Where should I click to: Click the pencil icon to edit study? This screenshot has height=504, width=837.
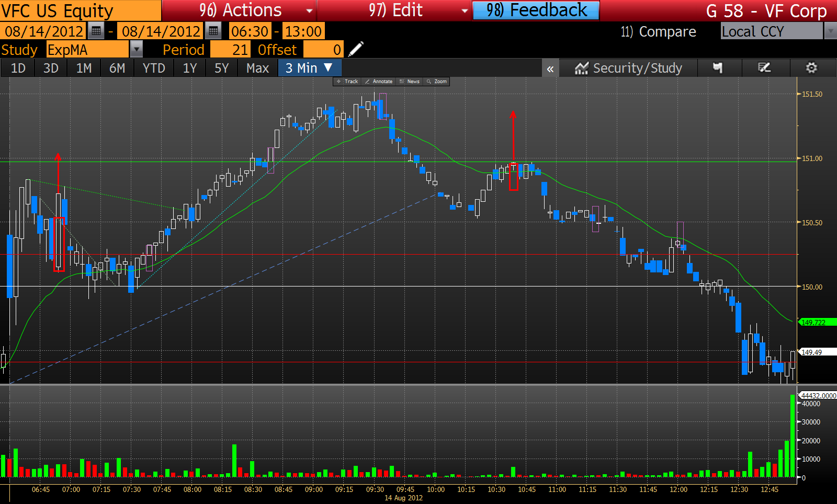(x=356, y=50)
